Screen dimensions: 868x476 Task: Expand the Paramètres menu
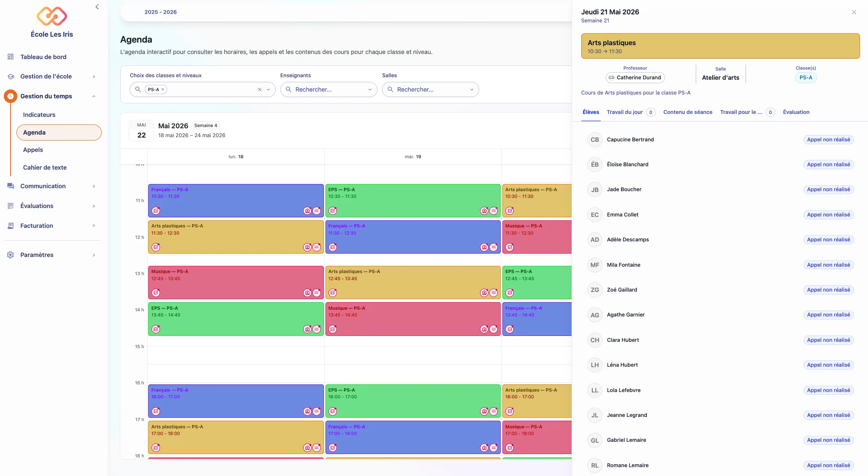tap(94, 255)
